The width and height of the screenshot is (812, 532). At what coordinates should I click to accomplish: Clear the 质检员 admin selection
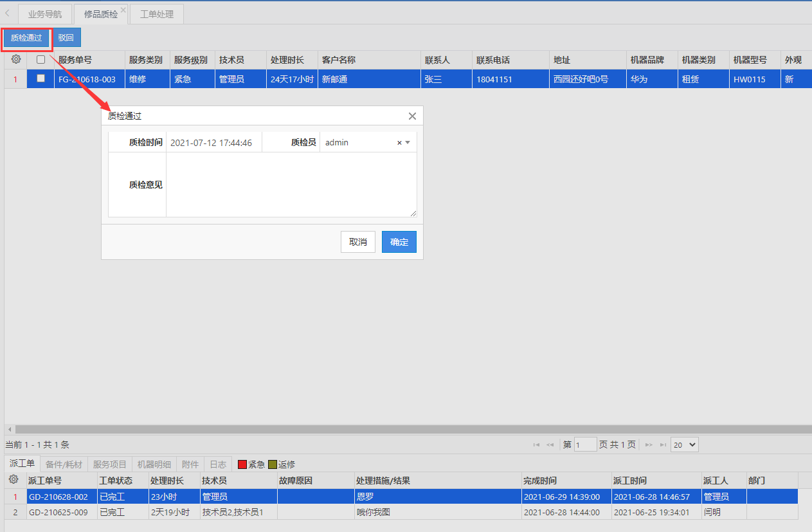[399, 143]
